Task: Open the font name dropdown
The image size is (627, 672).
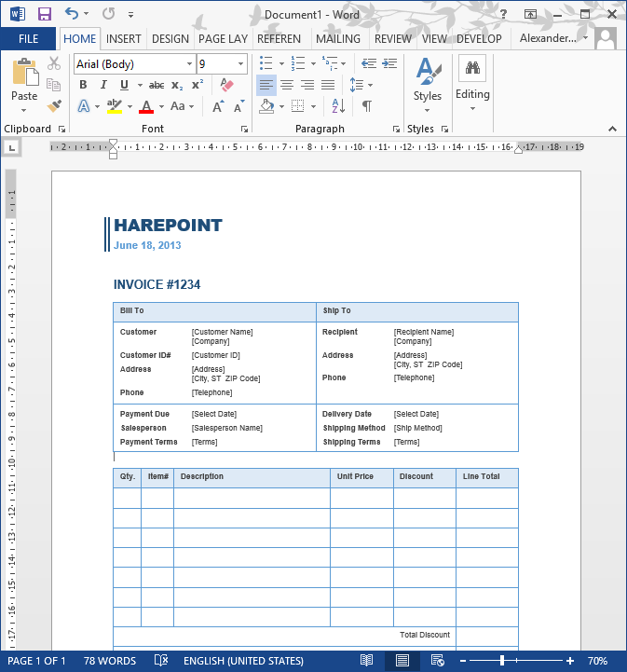Action: pos(189,64)
